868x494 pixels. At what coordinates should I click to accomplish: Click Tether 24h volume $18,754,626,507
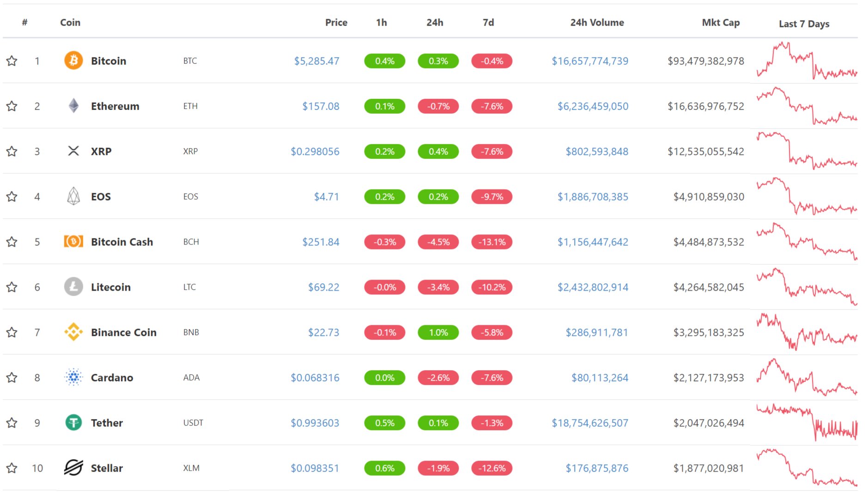tap(590, 423)
